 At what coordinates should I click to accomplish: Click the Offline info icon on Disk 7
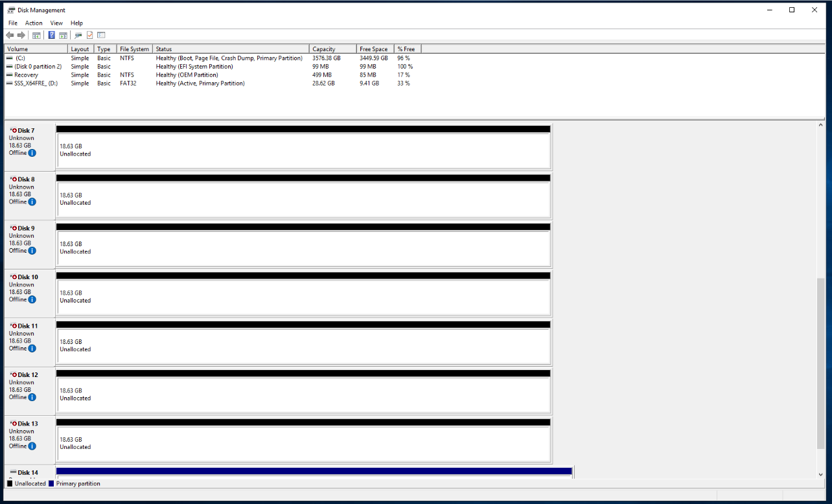pos(31,153)
